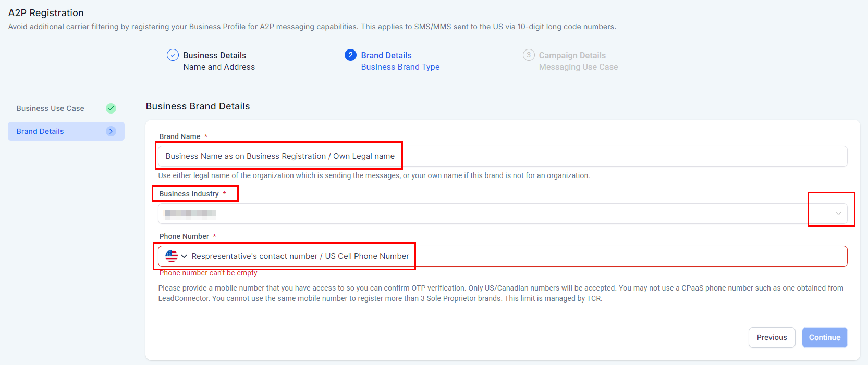Click the Business Brand Type step subtitle
The image size is (868, 365).
click(x=400, y=67)
